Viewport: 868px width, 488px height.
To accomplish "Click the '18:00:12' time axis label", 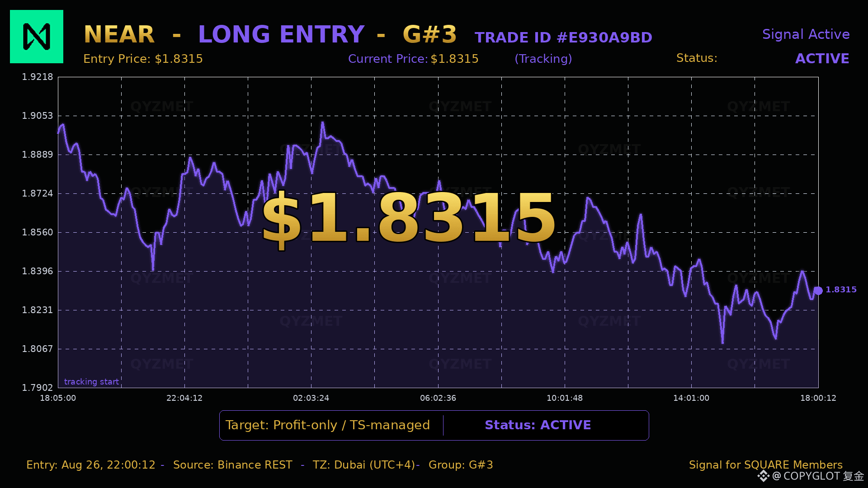I will [818, 398].
